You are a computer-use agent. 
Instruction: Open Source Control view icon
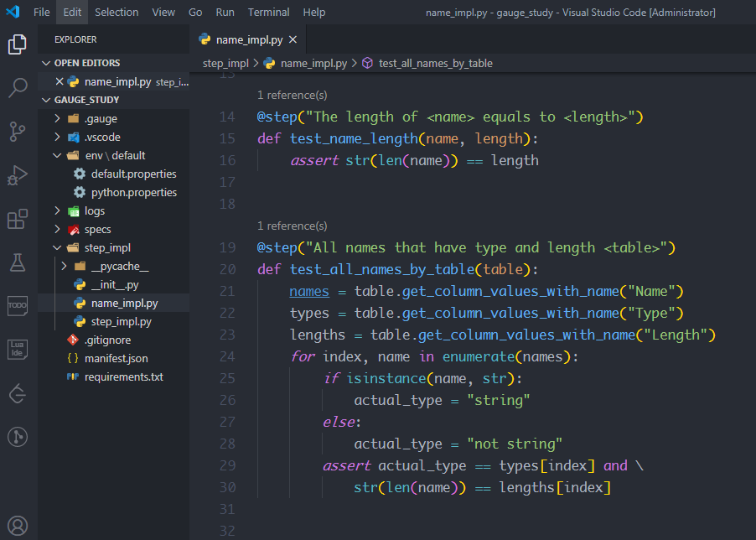[18, 132]
